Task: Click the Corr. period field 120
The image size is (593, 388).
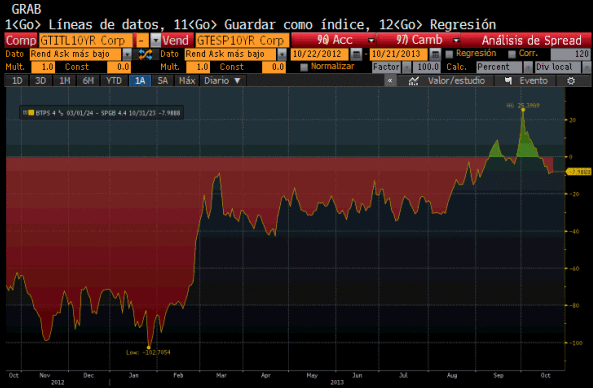Action: (x=571, y=54)
